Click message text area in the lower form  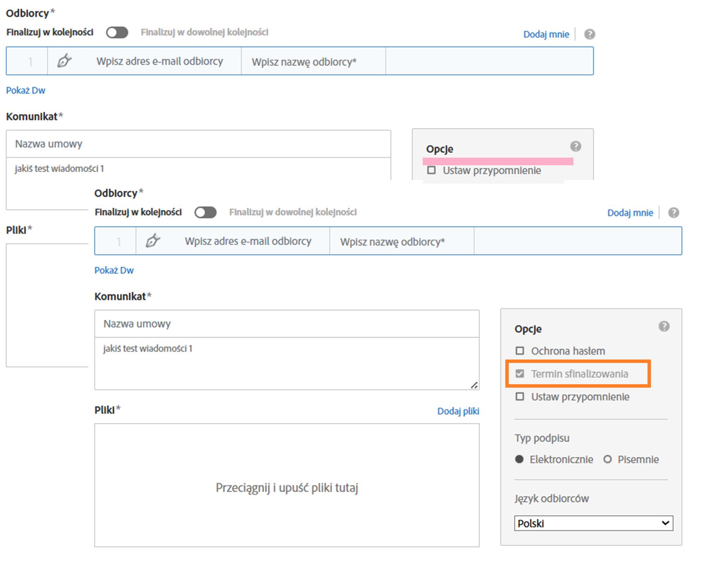(287, 363)
